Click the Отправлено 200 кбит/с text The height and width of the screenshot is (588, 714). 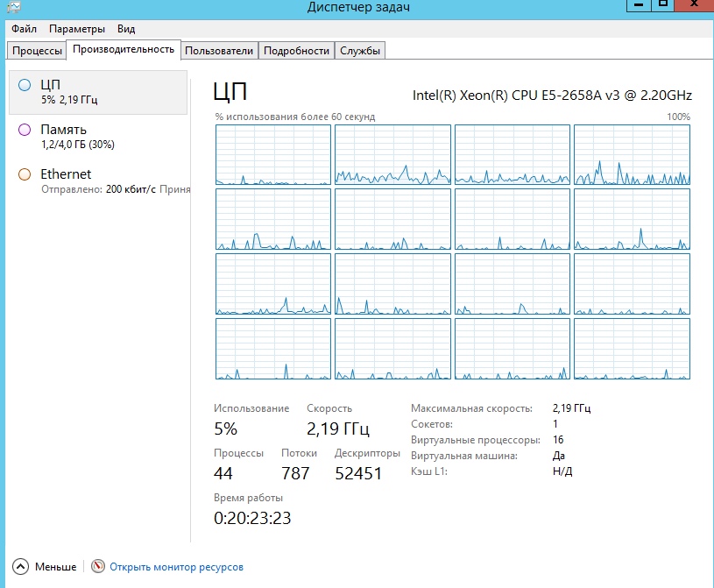[x=98, y=189]
